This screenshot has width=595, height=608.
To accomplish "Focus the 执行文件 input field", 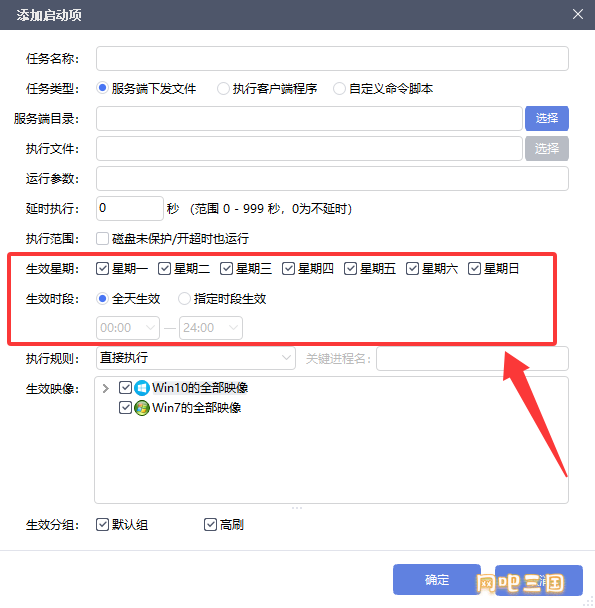I will (x=309, y=148).
